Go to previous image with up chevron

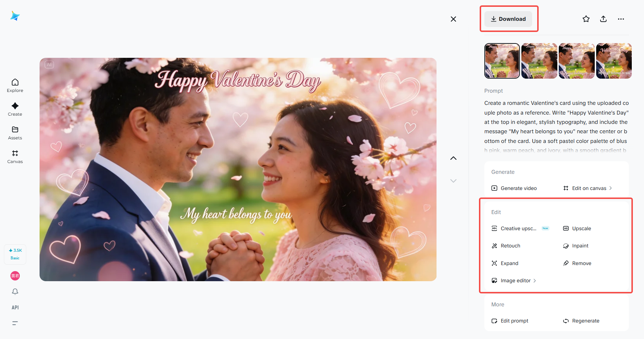pos(453,158)
